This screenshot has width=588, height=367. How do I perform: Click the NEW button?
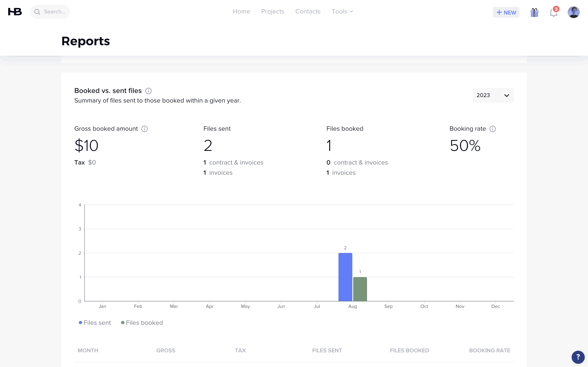pos(506,12)
